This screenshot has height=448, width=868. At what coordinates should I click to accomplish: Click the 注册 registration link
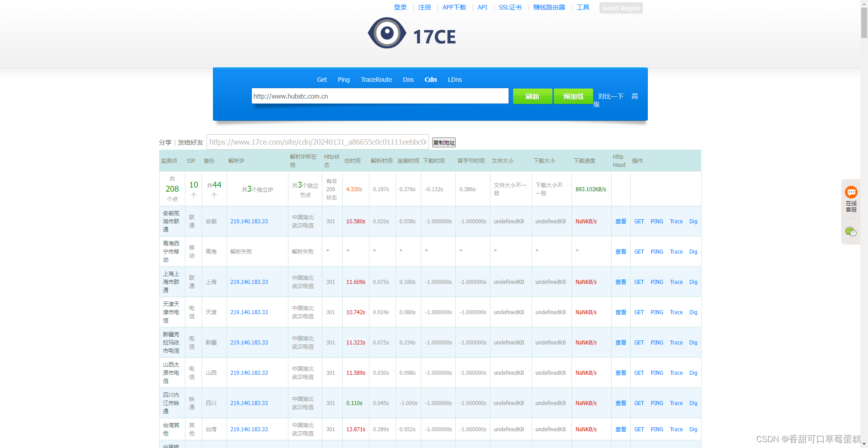coord(425,7)
